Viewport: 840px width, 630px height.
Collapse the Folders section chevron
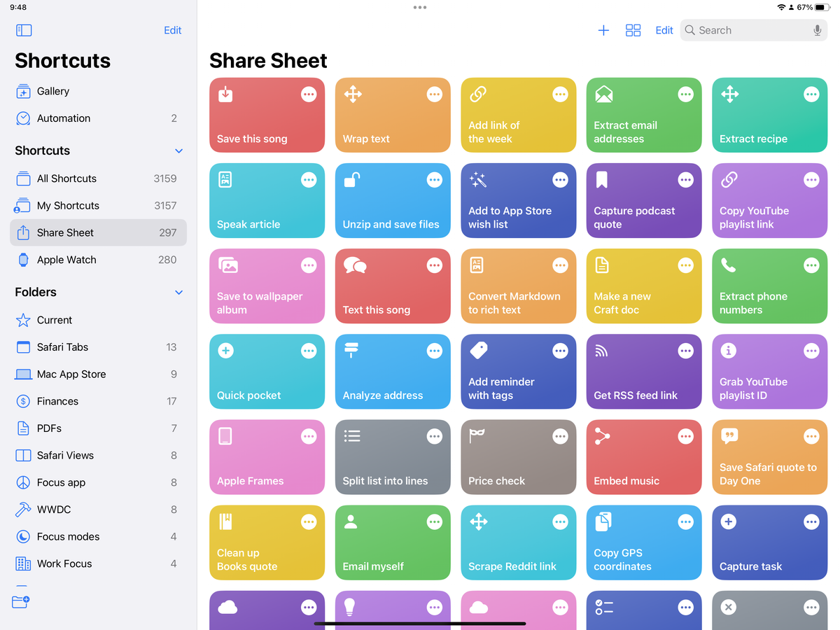pos(178,293)
